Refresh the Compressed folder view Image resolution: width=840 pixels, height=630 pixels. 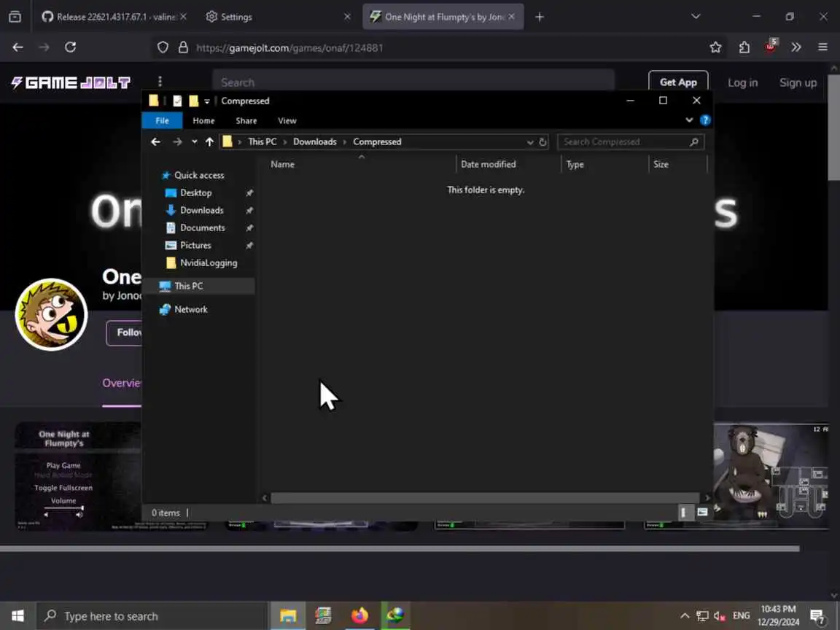click(x=542, y=142)
